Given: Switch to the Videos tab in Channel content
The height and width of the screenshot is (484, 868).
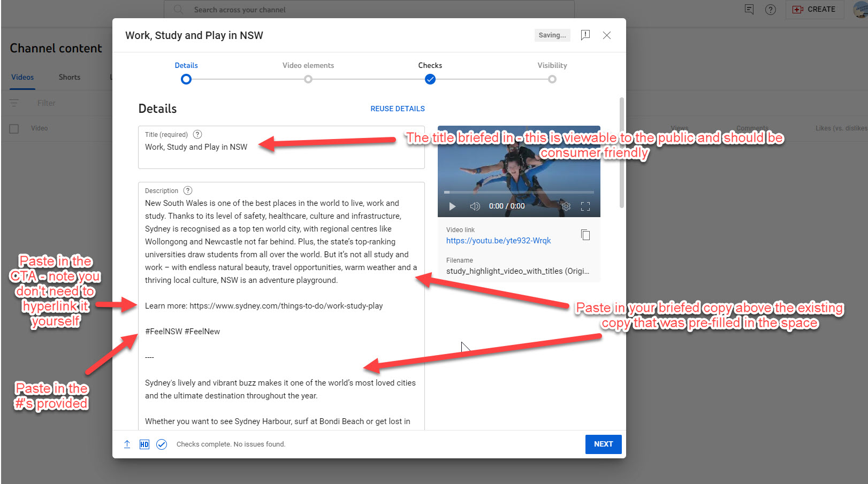Looking at the screenshot, I should coord(22,77).
